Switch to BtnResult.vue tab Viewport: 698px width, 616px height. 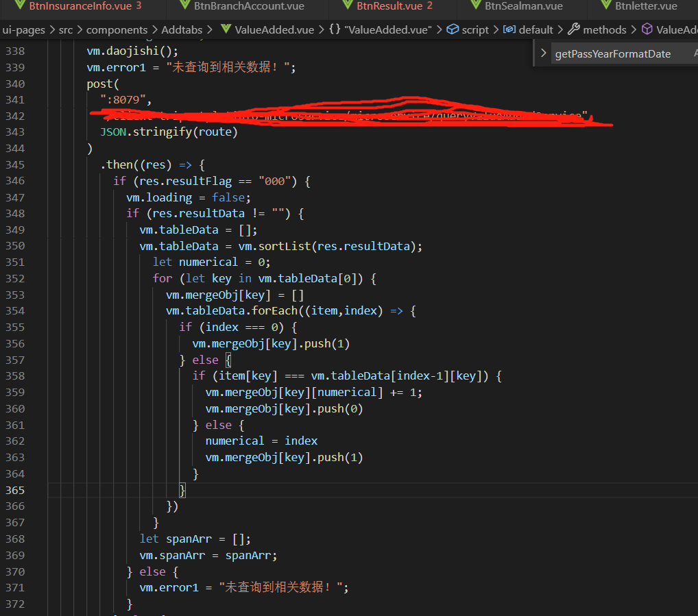click(x=389, y=6)
